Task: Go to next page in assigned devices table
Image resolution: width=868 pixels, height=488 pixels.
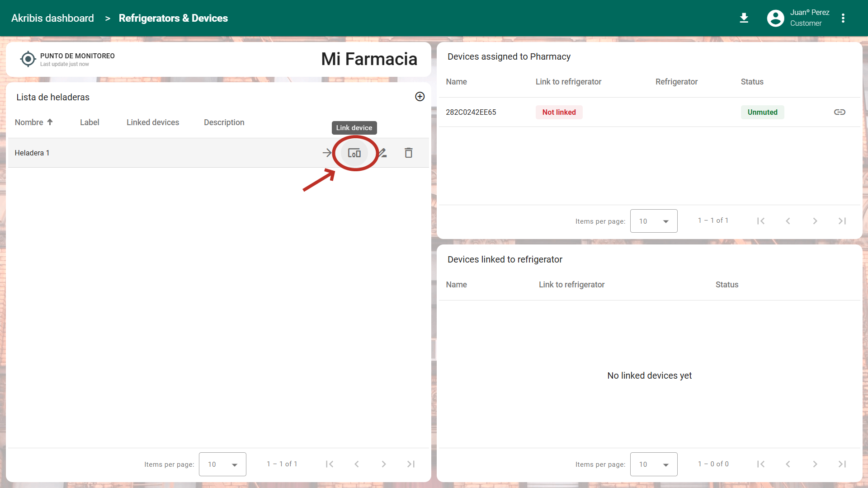Action: (815, 221)
